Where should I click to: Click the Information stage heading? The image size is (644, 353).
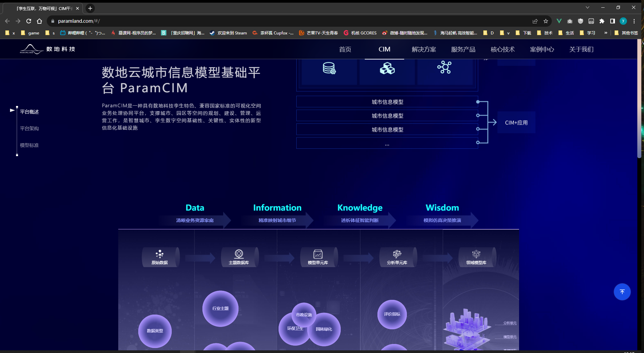pyautogui.click(x=277, y=208)
